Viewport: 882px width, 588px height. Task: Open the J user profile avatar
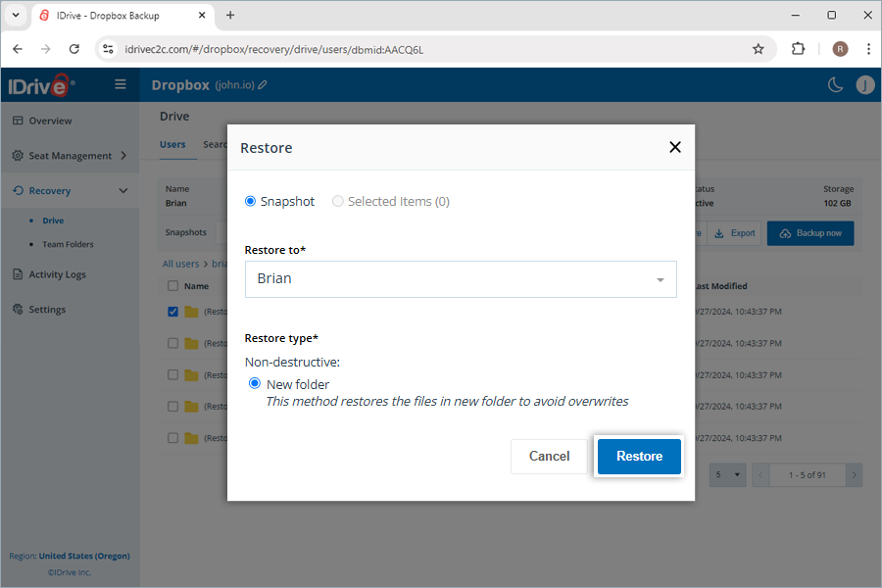pos(865,85)
